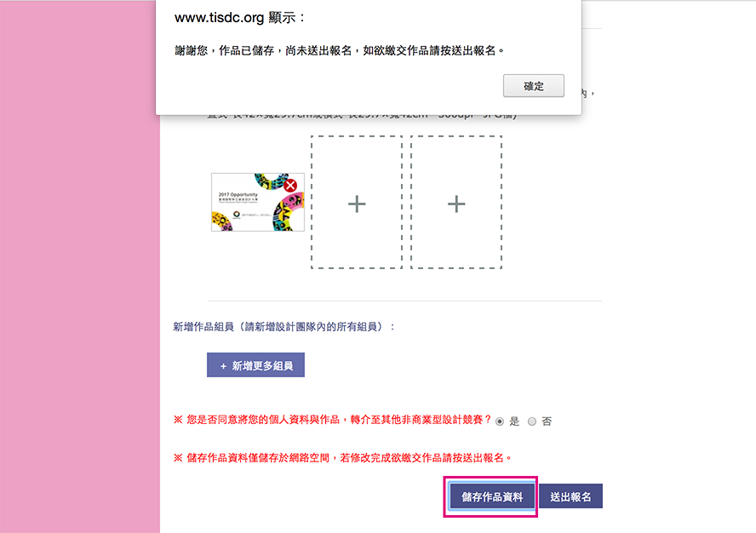Click the red 儲存作品資料僅儲存於網路空間 notice
This screenshot has height=533, width=756.
point(343,458)
